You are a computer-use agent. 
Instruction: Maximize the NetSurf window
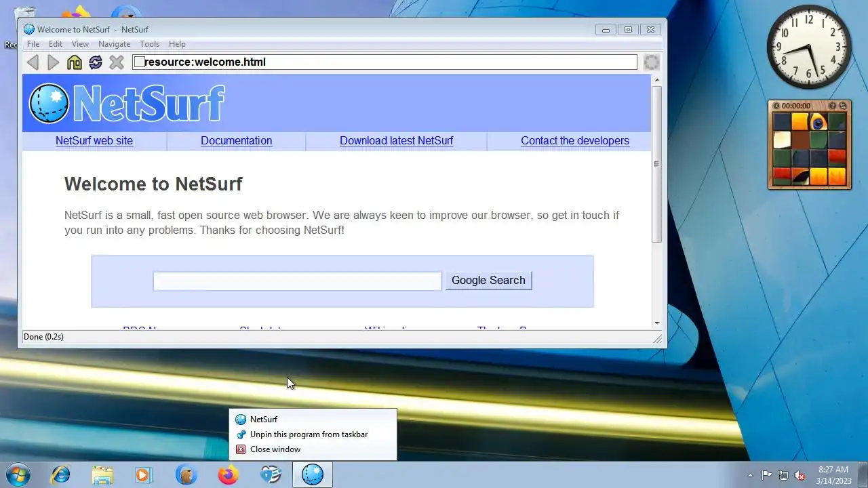click(628, 29)
